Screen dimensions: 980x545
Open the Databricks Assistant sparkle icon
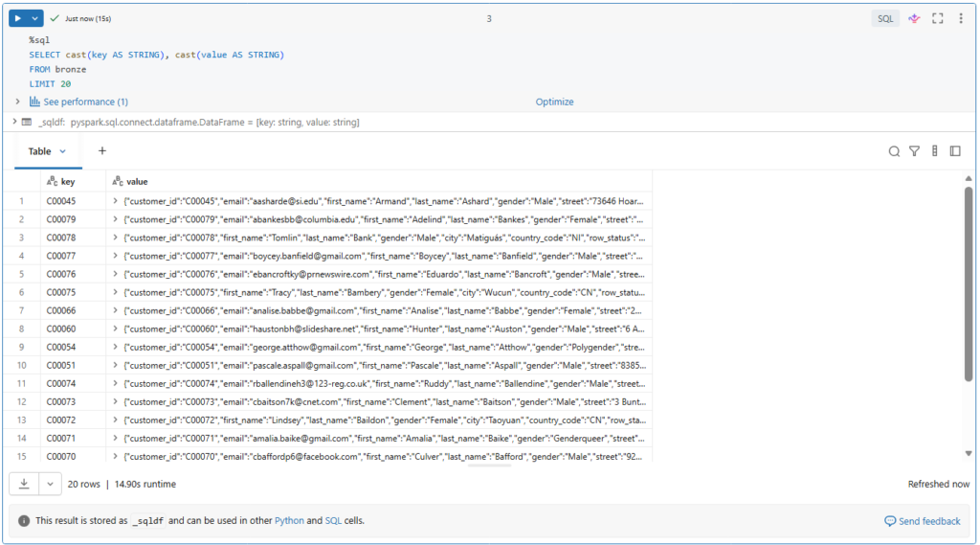914,18
